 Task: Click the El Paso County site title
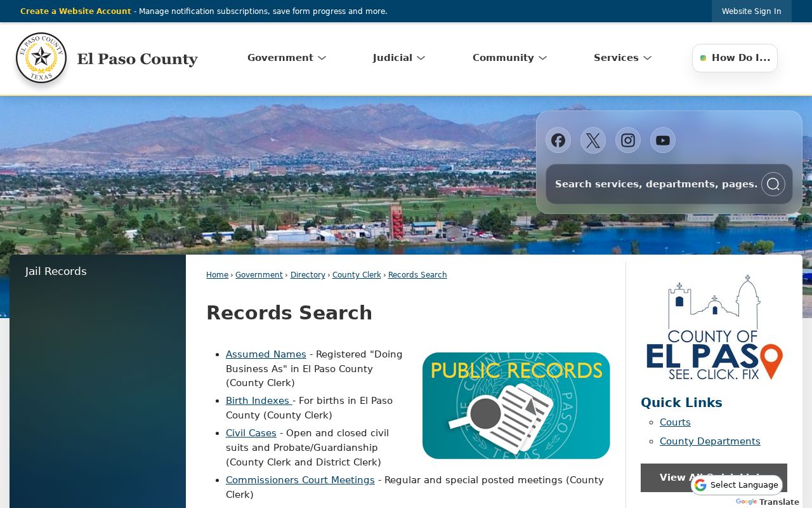coord(138,58)
